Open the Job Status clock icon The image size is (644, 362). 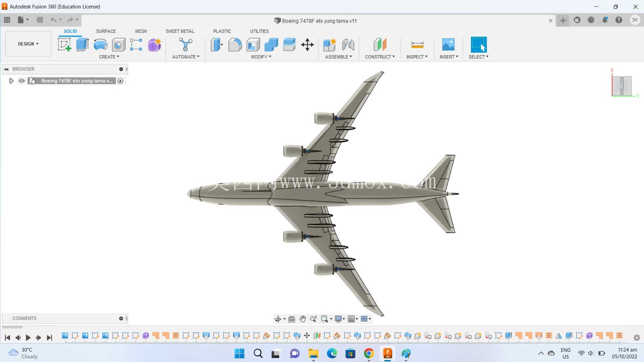click(591, 20)
